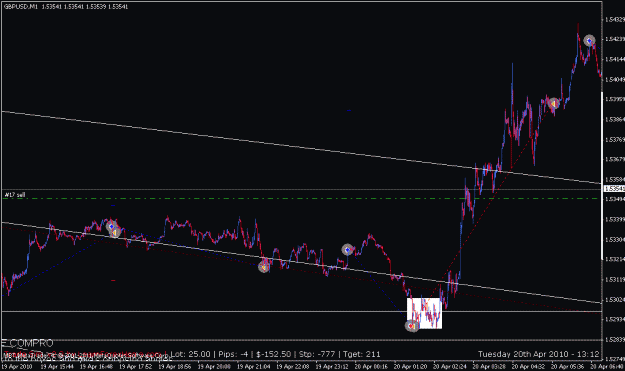Select the 20 Apr 01:20 time-axis label
Screen dimensions: 625x371
[411, 366]
